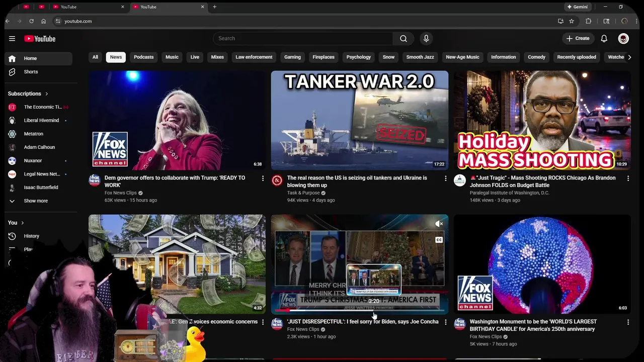Image resolution: width=644 pixels, height=362 pixels.
Task: Open the browser home page button
Action: coord(44,21)
